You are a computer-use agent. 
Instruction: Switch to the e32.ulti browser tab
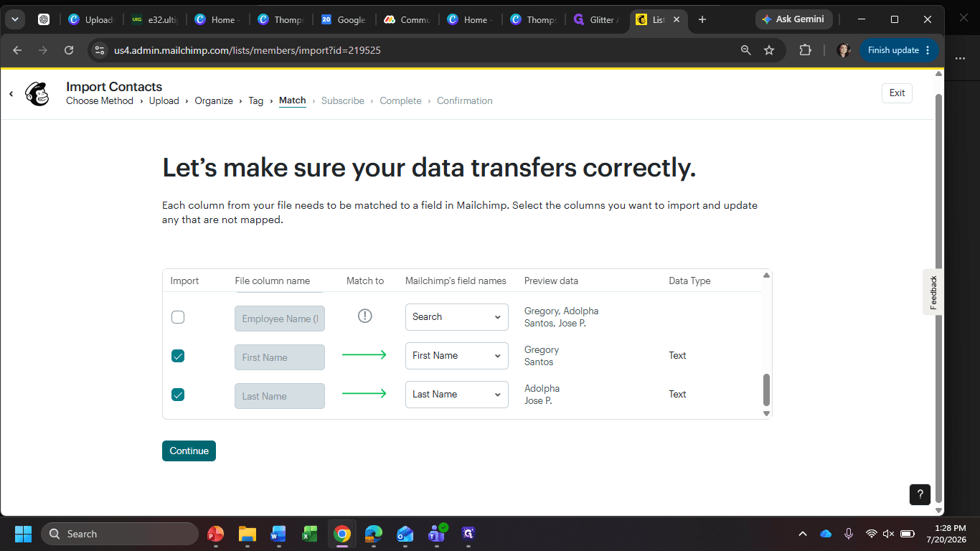pyautogui.click(x=154, y=20)
